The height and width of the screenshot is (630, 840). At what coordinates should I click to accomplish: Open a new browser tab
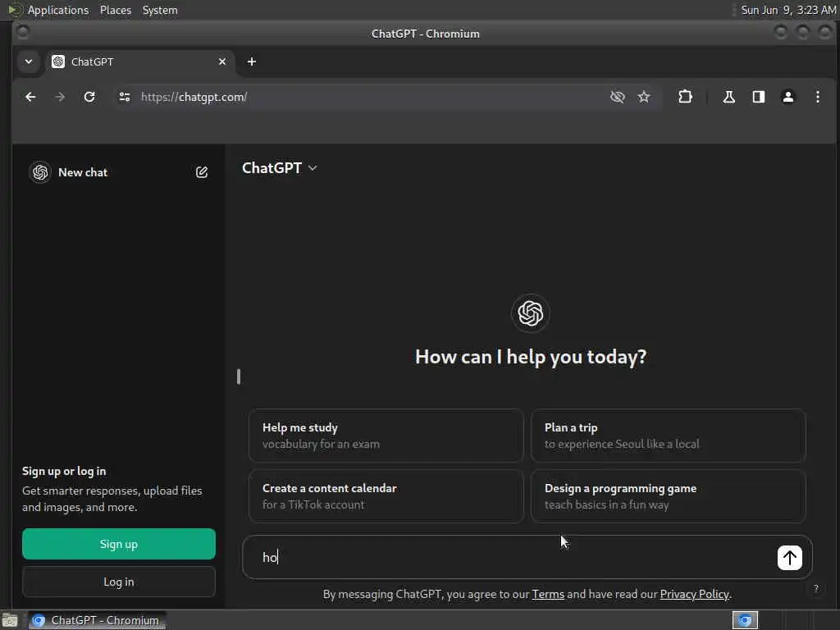tap(251, 62)
